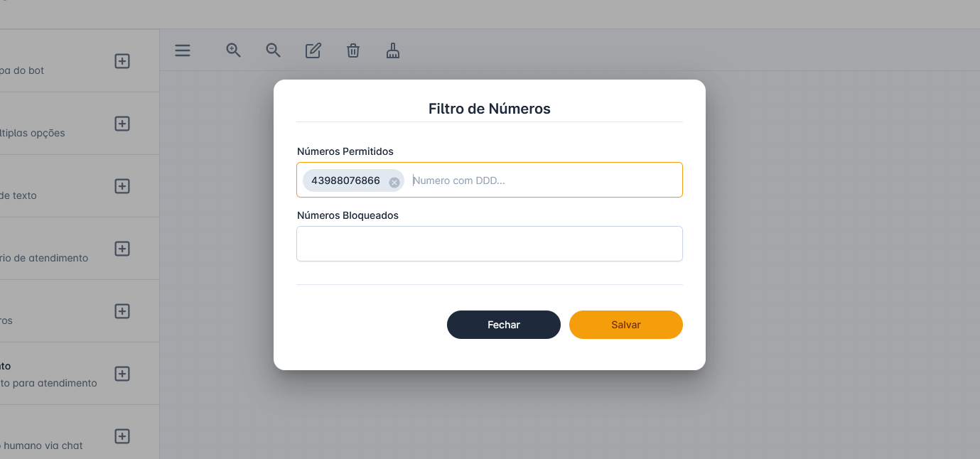Add the 'múltiplas opções' block via plus icon
Image resolution: width=980 pixels, height=459 pixels.
[x=122, y=124]
